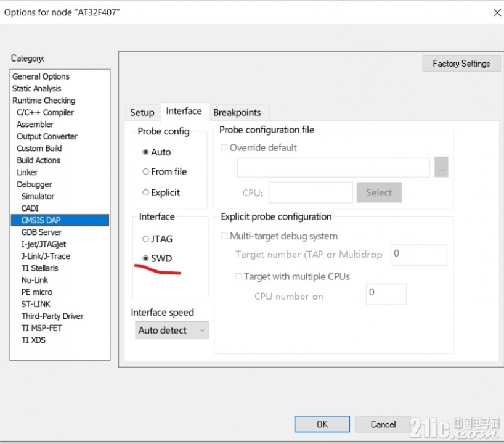This screenshot has width=504, height=444.
Task: Click CPU number on input field
Action: point(386,294)
